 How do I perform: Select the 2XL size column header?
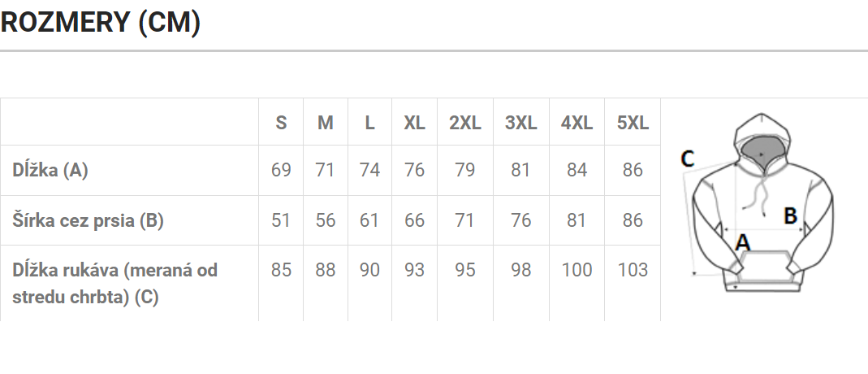(465, 123)
